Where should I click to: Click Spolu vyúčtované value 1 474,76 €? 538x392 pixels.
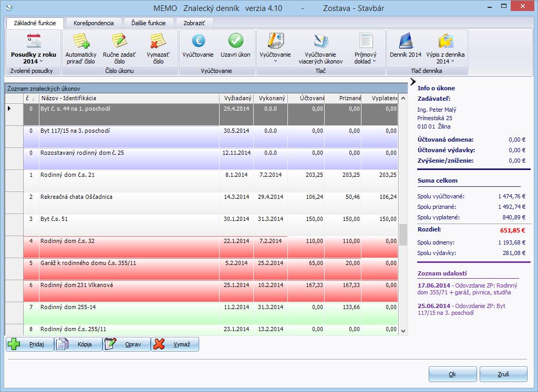pos(512,196)
